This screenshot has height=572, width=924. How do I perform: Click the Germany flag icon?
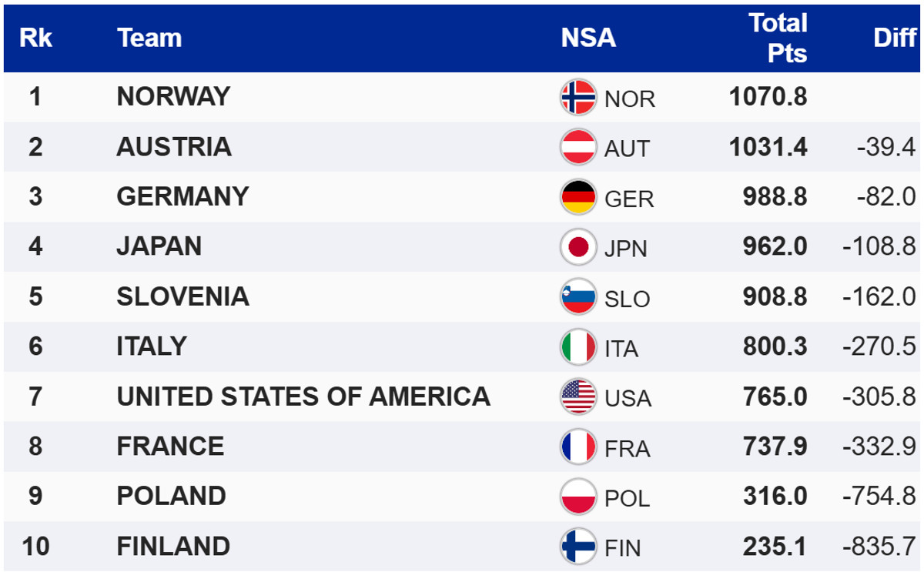coord(578,197)
